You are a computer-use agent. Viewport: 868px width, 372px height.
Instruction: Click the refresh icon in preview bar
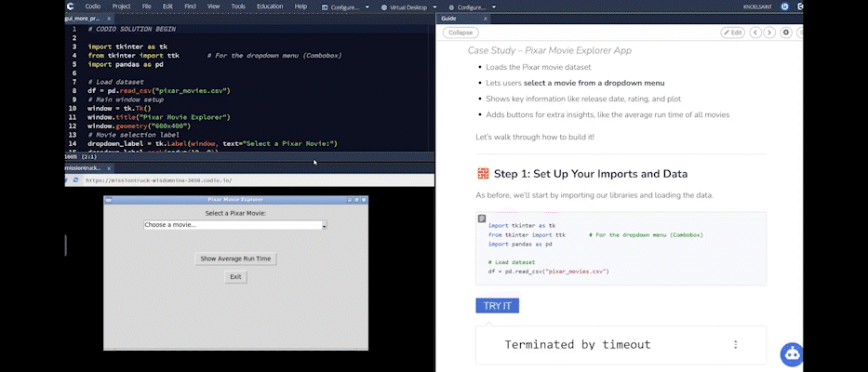click(76, 179)
